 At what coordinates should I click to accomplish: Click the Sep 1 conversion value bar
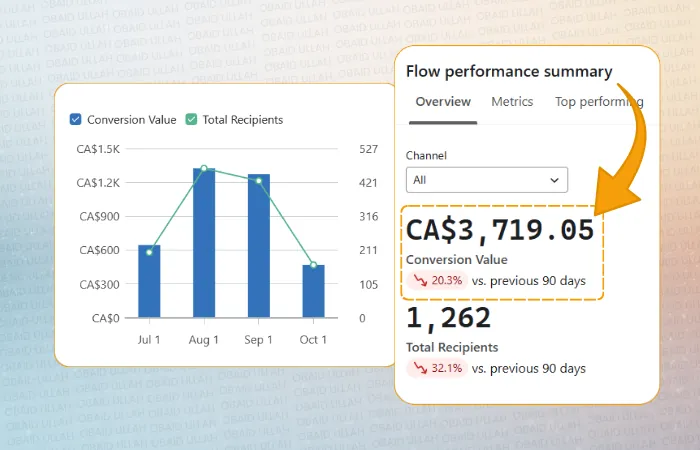[x=259, y=246]
